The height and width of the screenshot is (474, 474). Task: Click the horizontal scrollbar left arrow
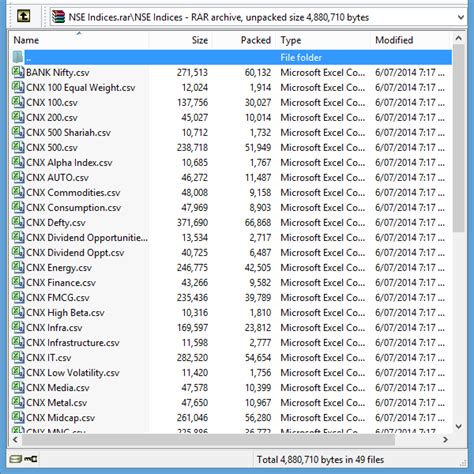(x=15, y=440)
